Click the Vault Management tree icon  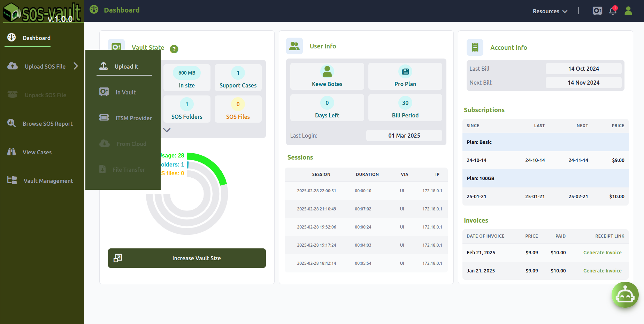[x=12, y=180]
